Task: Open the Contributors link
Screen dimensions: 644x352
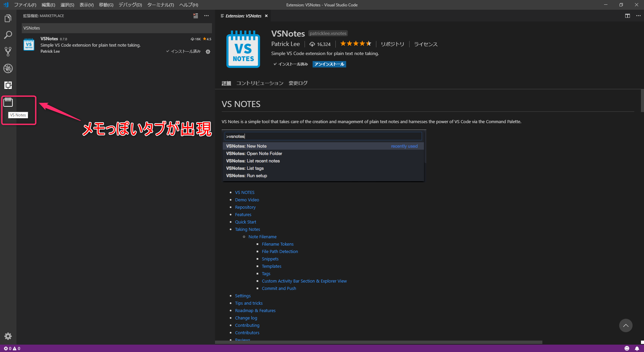Action: pos(247,333)
